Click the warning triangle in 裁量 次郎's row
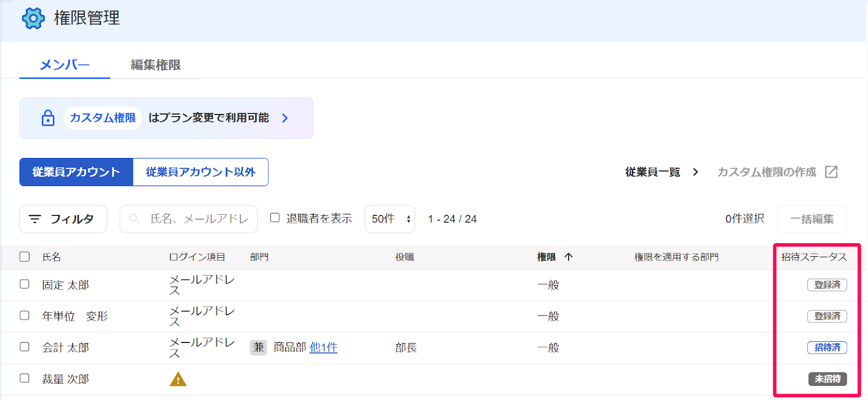Screen dimensions: 868x400 point(178,379)
